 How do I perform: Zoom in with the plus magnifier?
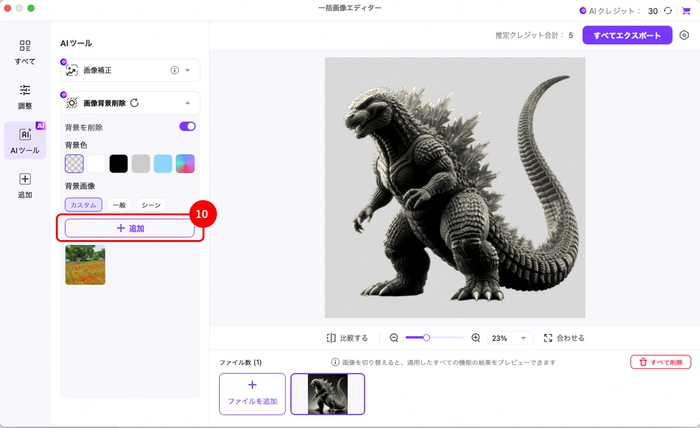pyautogui.click(x=476, y=338)
